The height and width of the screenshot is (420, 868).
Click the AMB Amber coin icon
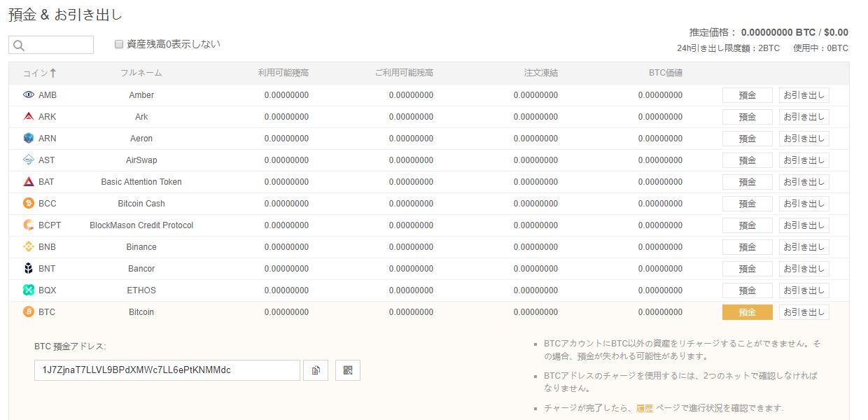coord(29,94)
